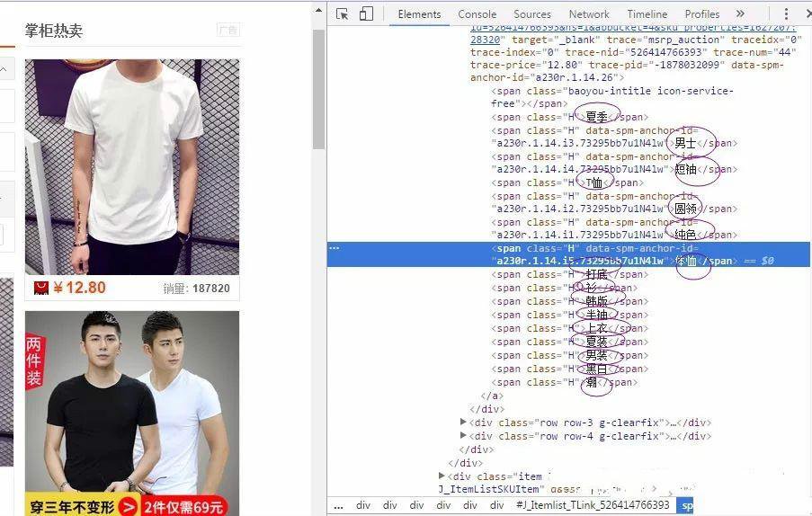Viewport: 812px width, 516px height.
Task: Click the three-dot marker beside the highlighted line
Action: pos(334,247)
